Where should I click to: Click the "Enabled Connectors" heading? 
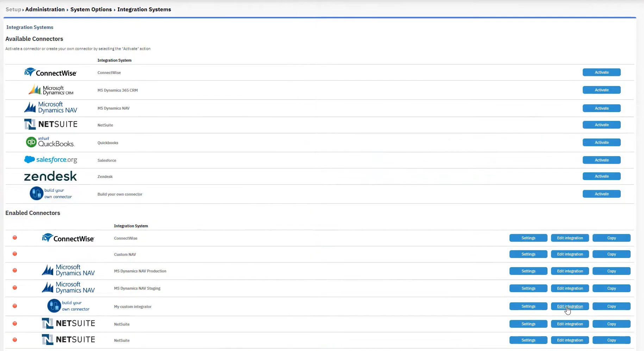click(x=33, y=213)
